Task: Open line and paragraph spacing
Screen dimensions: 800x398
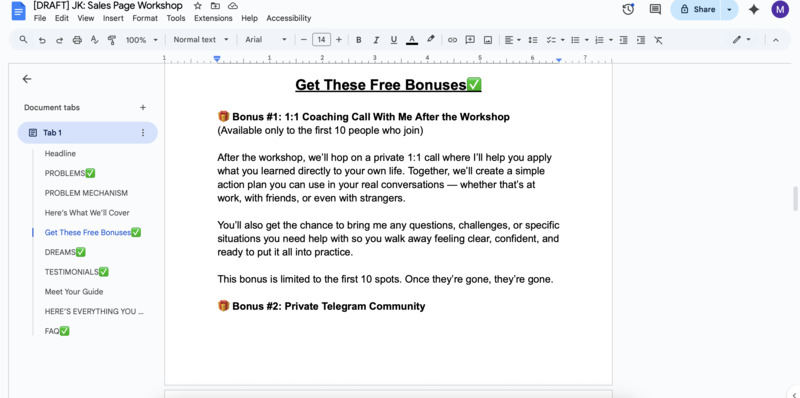Action: click(x=533, y=40)
